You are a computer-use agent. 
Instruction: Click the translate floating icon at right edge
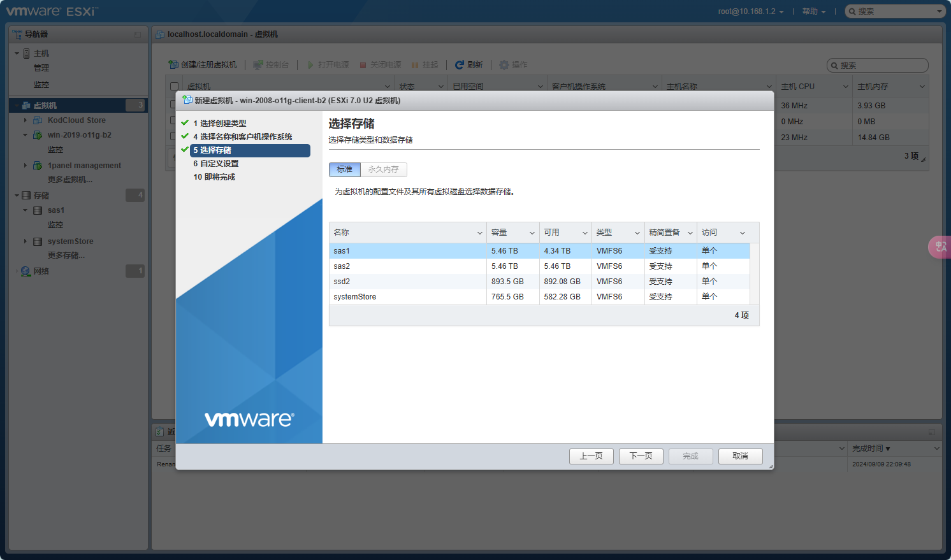tap(940, 247)
